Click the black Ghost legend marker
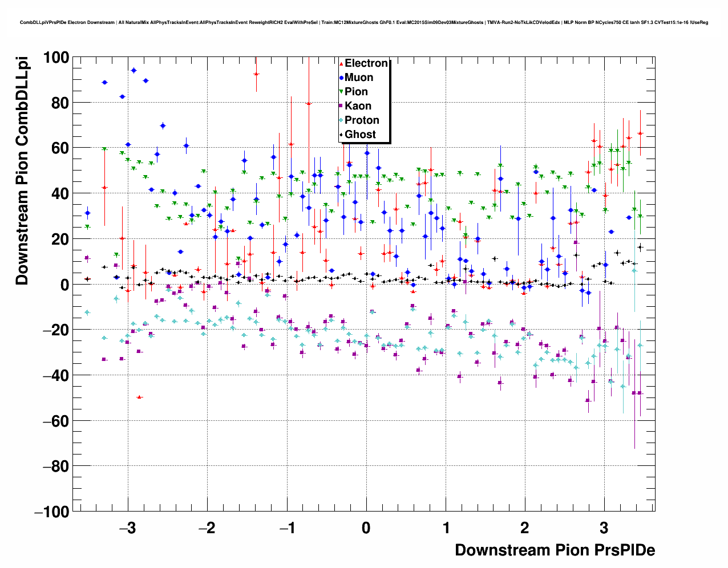This screenshot has height=568, width=728. [341, 135]
